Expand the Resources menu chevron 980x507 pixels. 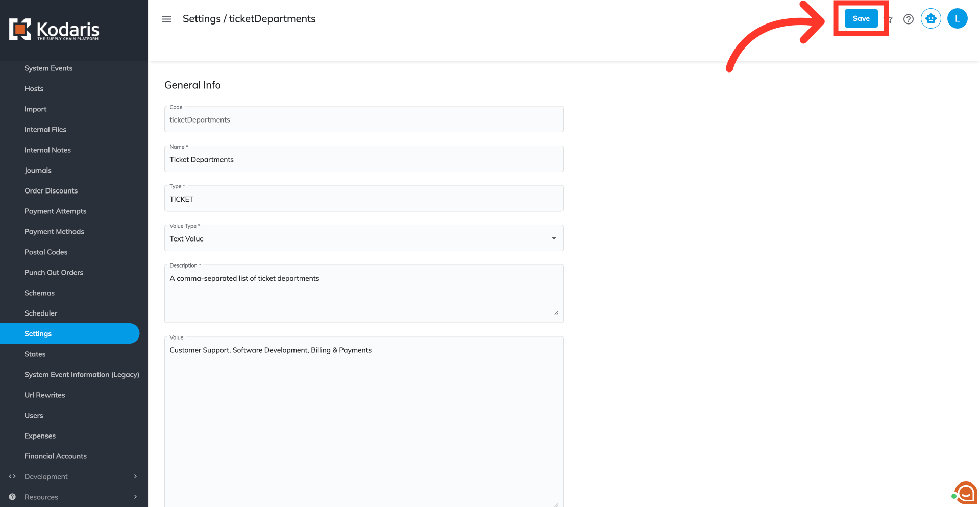[x=135, y=497]
